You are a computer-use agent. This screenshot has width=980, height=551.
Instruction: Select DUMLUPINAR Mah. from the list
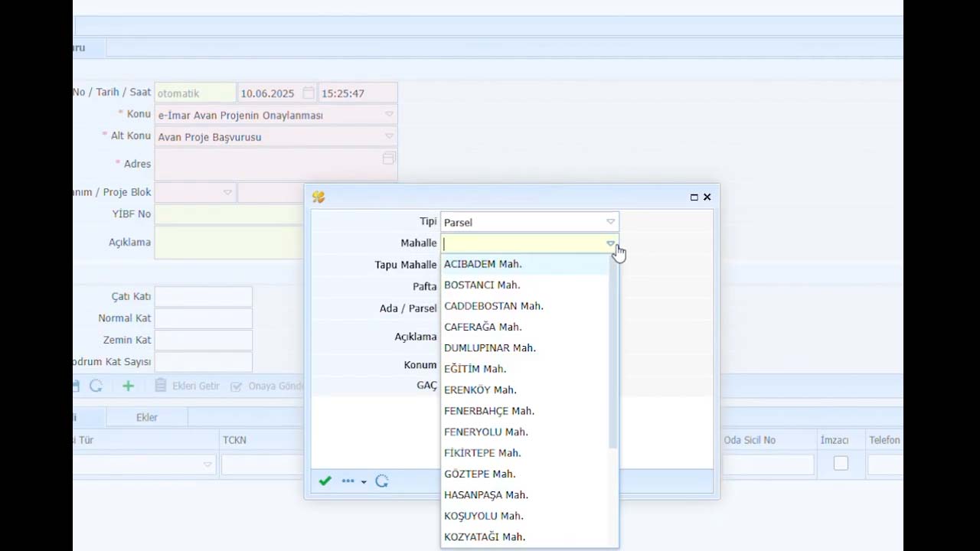[x=525, y=348]
